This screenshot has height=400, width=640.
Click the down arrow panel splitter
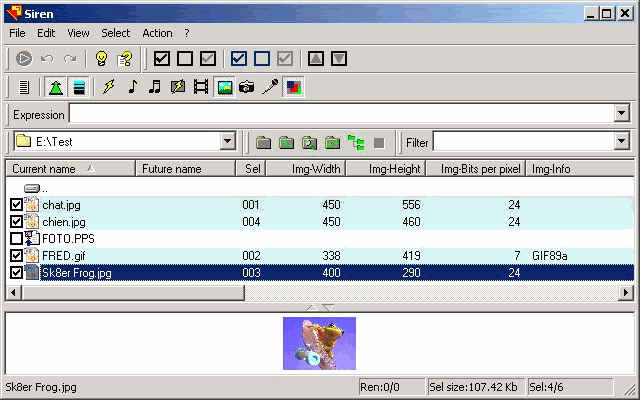point(328,307)
